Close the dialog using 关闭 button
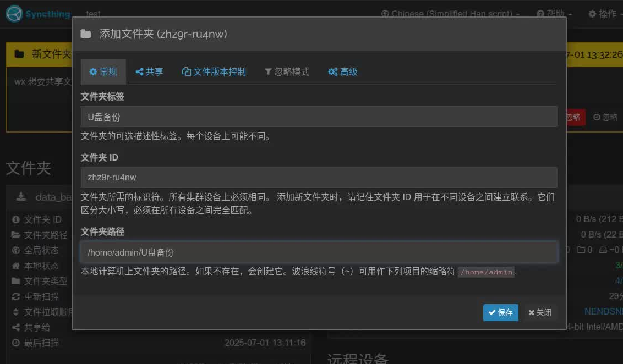The height and width of the screenshot is (364, 623). [x=540, y=312]
